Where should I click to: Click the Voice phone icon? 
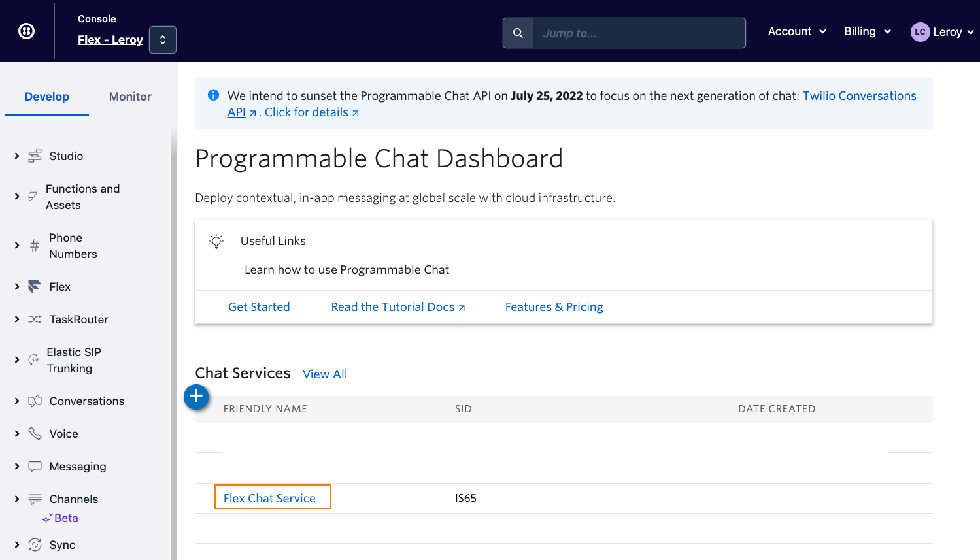[x=35, y=433]
